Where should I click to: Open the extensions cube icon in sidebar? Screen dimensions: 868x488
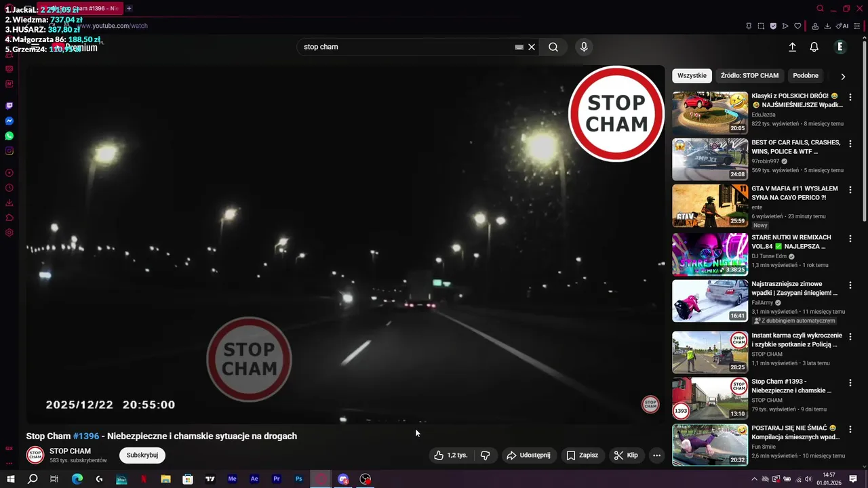9,218
